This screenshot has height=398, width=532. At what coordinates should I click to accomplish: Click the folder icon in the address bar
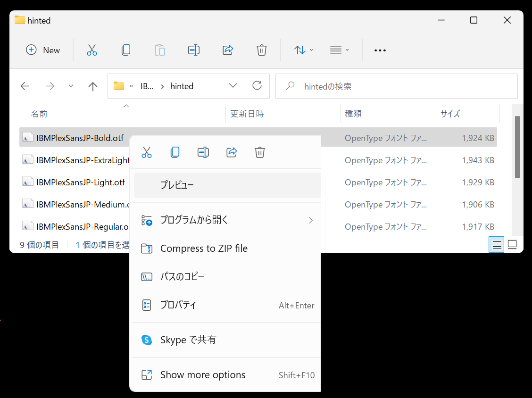click(119, 85)
